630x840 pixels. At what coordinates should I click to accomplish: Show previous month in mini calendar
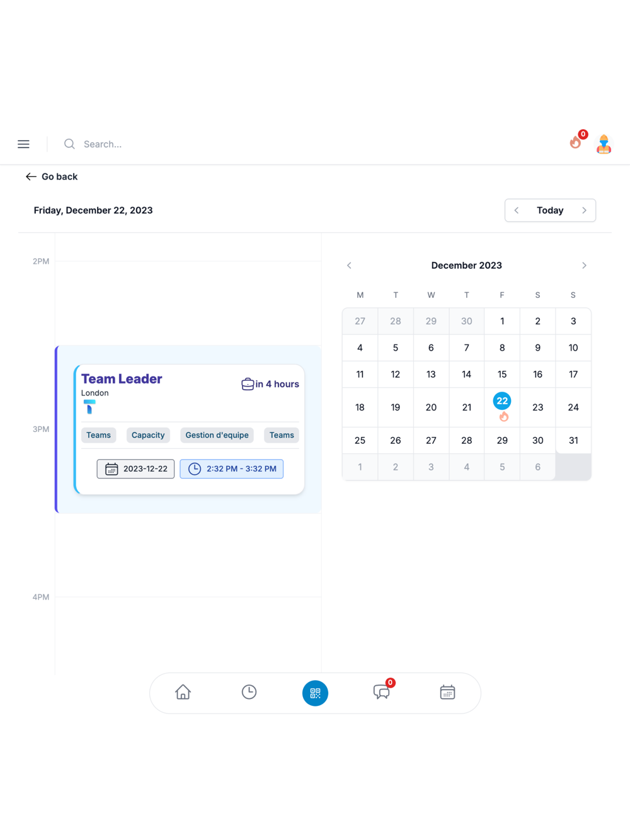pyautogui.click(x=349, y=266)
